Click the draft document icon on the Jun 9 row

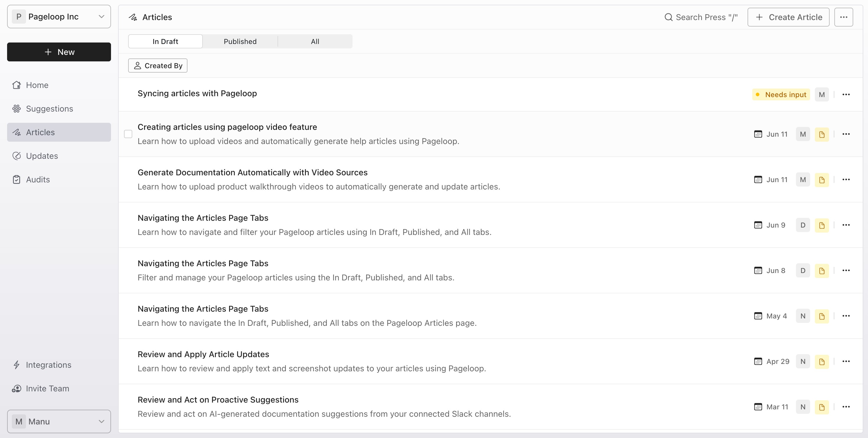pos(822,225)
